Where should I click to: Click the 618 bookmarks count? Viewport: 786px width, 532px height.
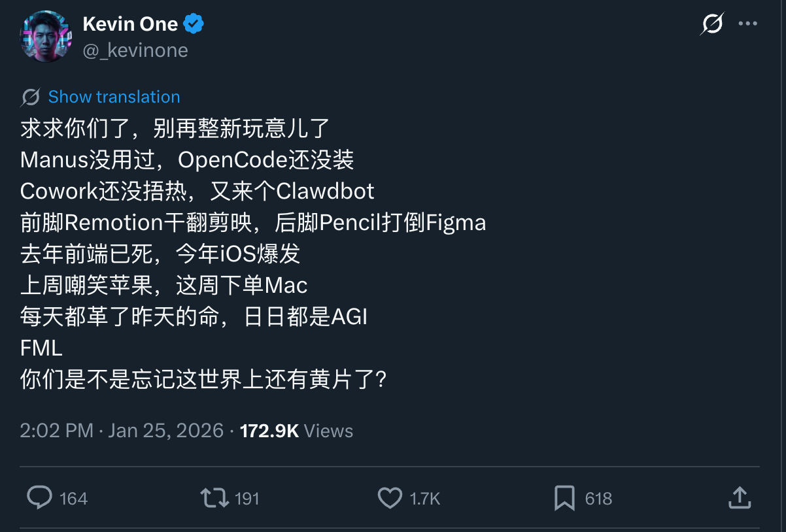(598, 499)
